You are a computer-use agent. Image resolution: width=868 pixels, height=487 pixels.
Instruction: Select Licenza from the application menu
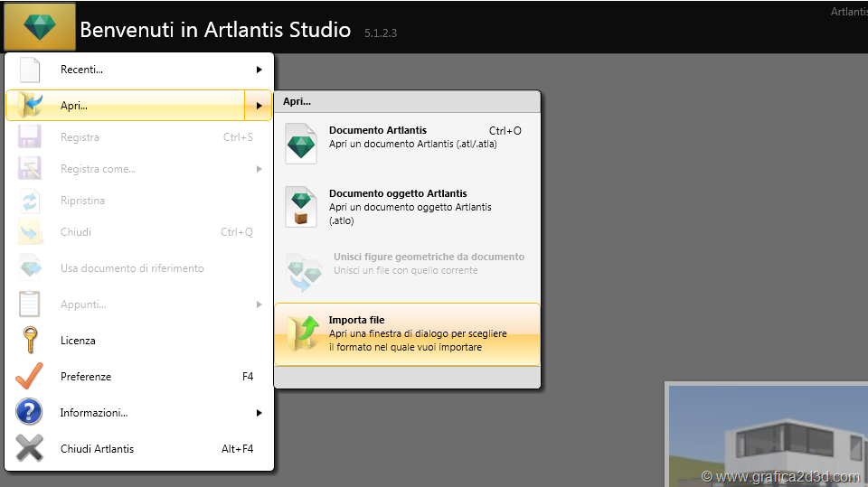(x=78, y=341)
